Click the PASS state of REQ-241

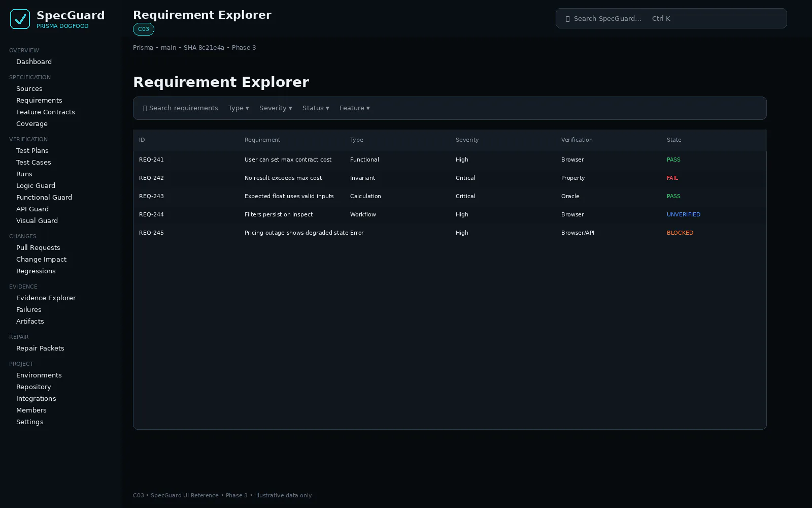pyautogui.click(x=673, y=160)
